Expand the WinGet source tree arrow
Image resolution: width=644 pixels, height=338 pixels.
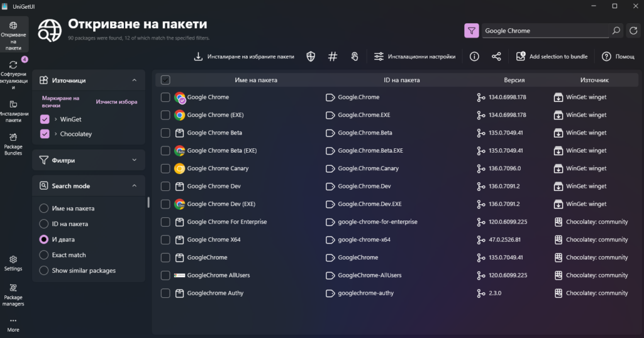tap(55, 119)
